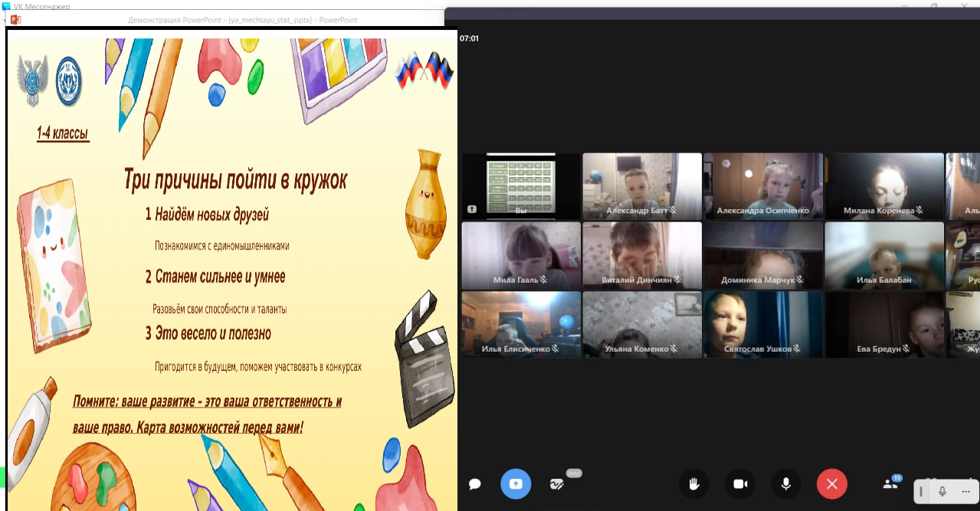
Task: Click microphone icon in floating widget
Action: [942, 491]
